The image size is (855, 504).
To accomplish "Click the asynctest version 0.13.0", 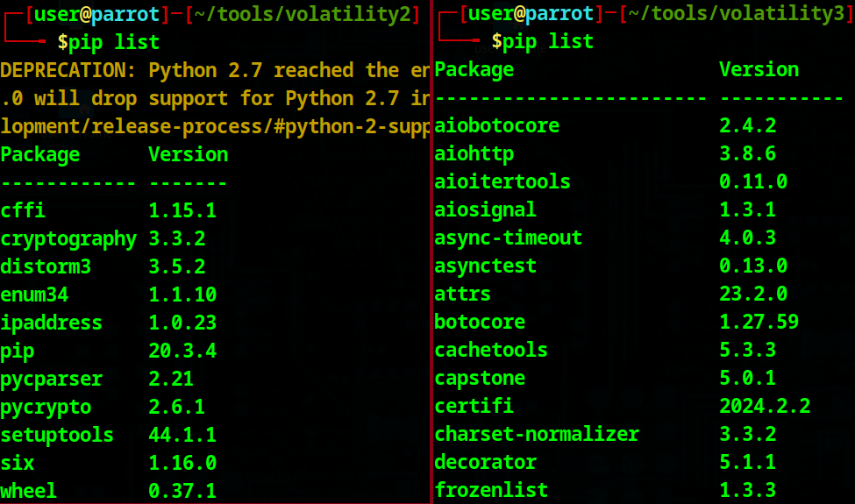I will pyautogui.click(x=753, y=266).
